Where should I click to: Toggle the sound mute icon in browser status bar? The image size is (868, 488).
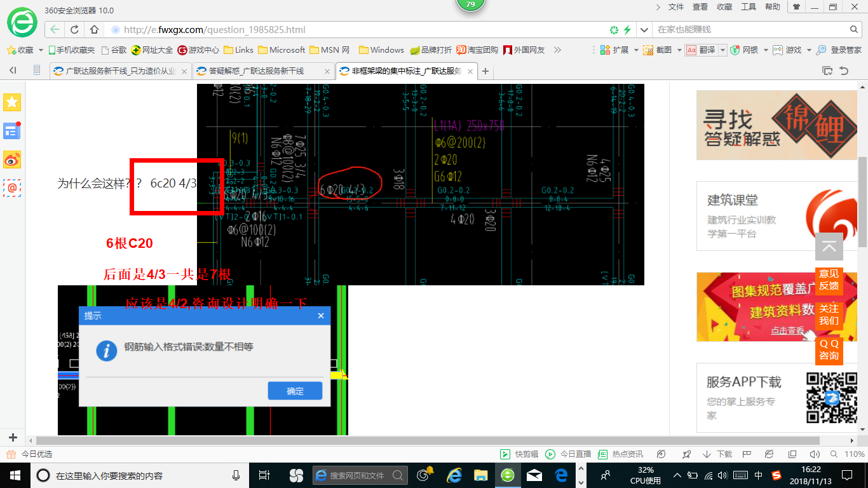click(x=815, y=454)
